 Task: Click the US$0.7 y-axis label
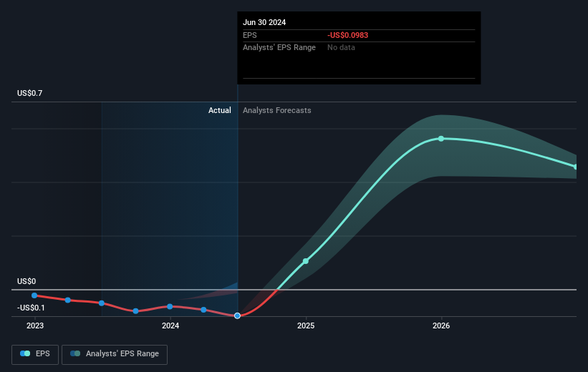click(x=29, y=93)
